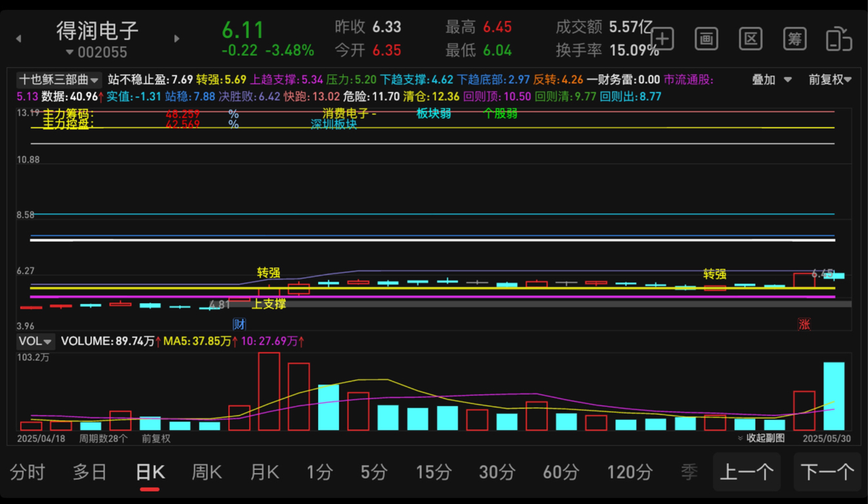868x504 pixels.
Task: Tap the 上支撑 label on chart
Action: 269,304
